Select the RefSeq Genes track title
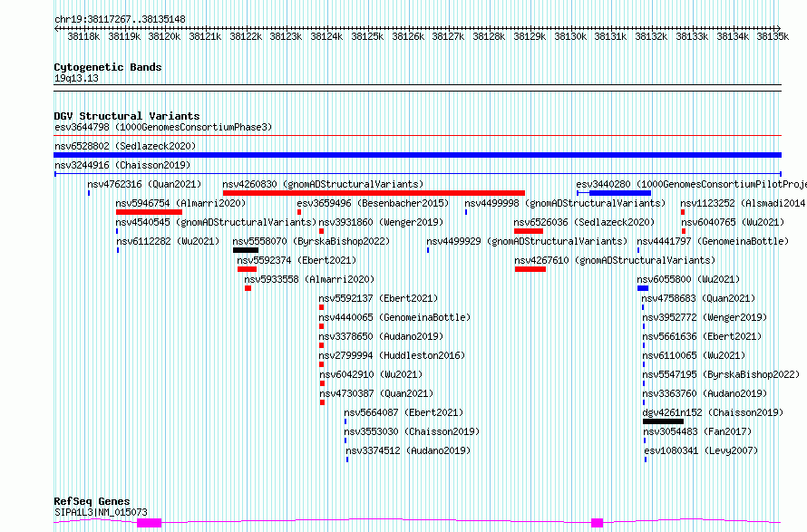The height and width of the screenshot is (532, 807). tap(92, 501)
